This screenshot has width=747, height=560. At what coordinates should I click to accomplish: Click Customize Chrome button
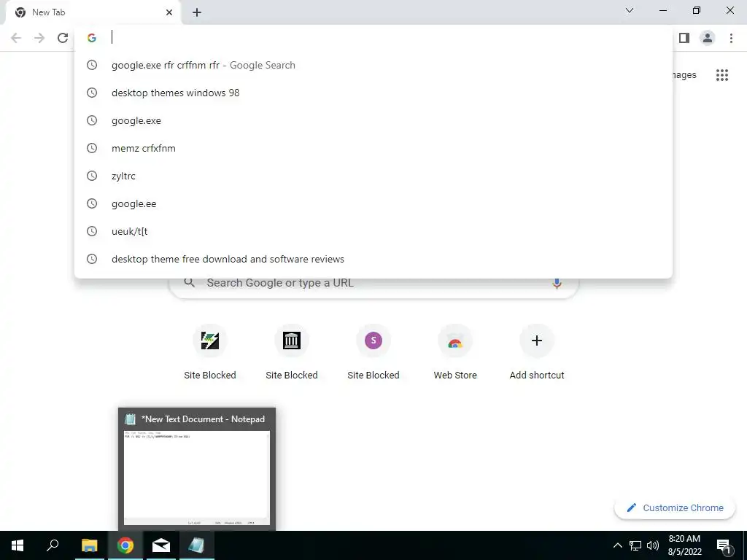click(675, 507)
